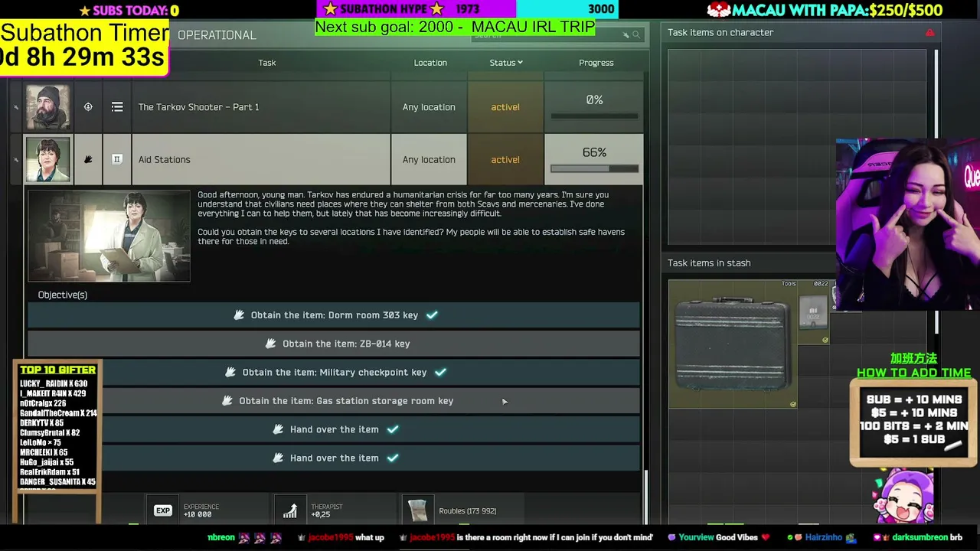
Task: Click the Therapist reputation reward icon
Action: [x=290, y=510]
